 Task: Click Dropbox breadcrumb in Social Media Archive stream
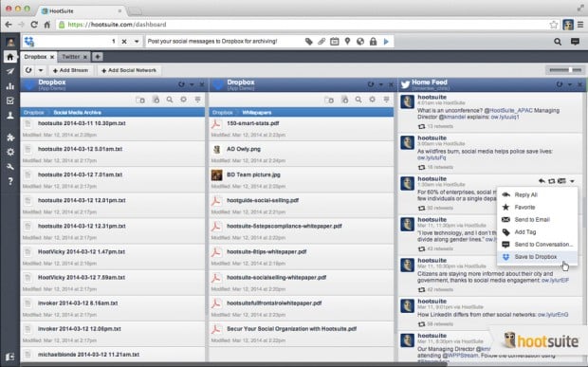[x=33, y=113]
